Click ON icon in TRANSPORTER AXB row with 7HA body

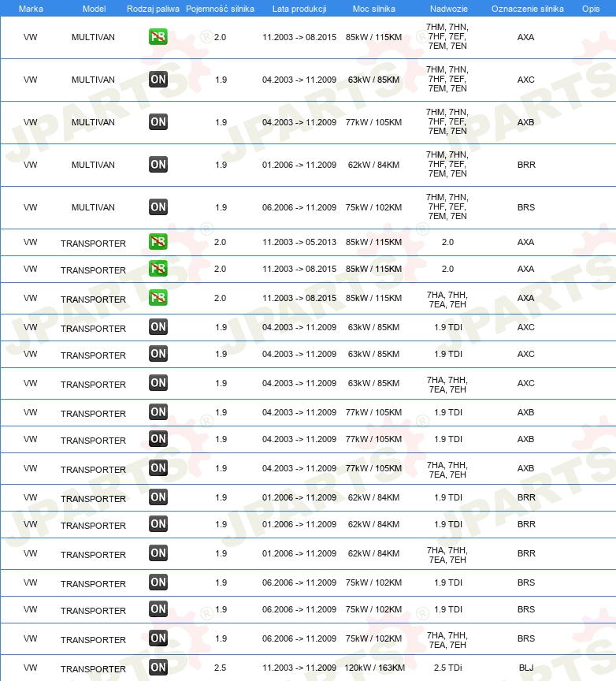[x=158, y=468]
